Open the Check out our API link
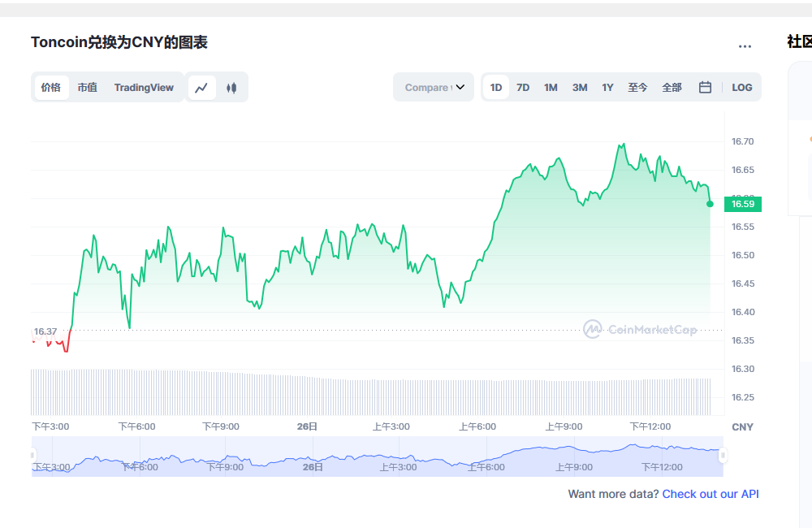The width and height of the screenshot is (812, 528). [710, 494]
